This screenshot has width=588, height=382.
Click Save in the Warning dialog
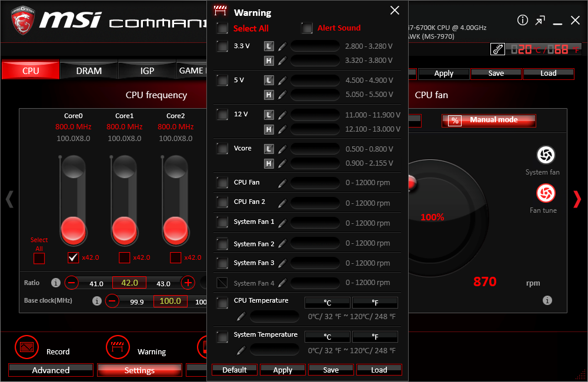(x=330, y=370)
